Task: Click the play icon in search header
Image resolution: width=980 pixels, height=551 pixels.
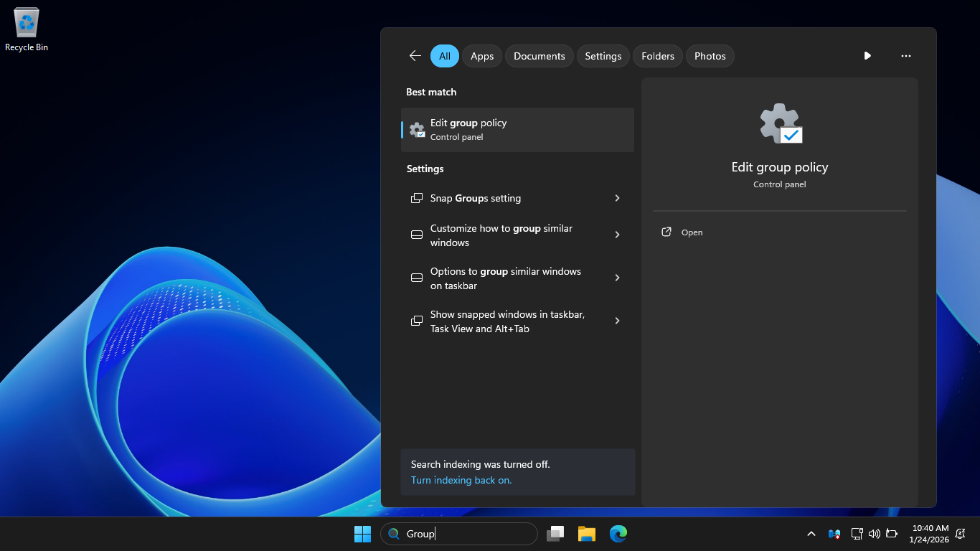Action: (x=867, y=56)
